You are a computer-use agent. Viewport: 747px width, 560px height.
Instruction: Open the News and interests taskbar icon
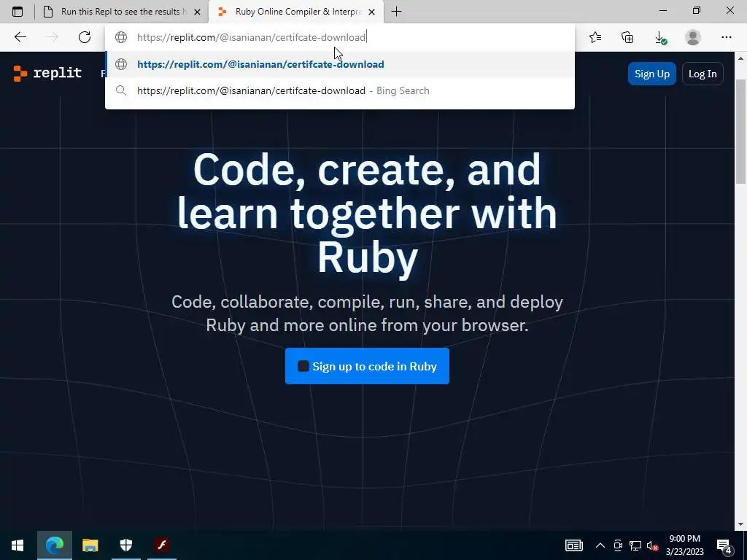point(573,545)
